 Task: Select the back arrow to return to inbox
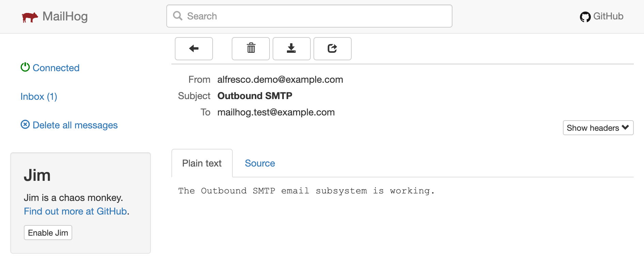click(194, 49)
